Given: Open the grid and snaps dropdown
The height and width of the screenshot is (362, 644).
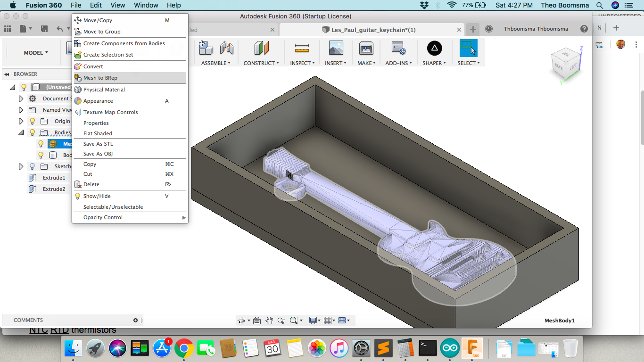Looking at the screenshot, I should tap(330, 321).
